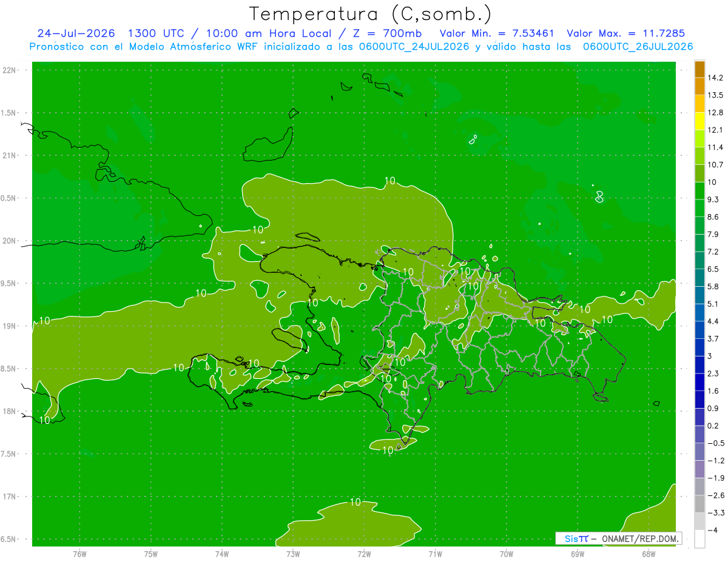The image size is (728, 562).
Task: Click the "8.5N" latitude label
Action: (8, 369)
